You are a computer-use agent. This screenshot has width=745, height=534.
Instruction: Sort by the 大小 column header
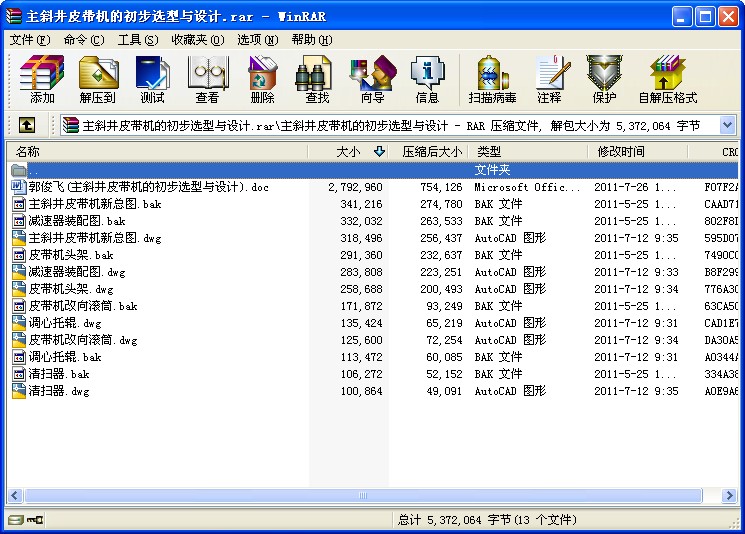tap(348, 152)
